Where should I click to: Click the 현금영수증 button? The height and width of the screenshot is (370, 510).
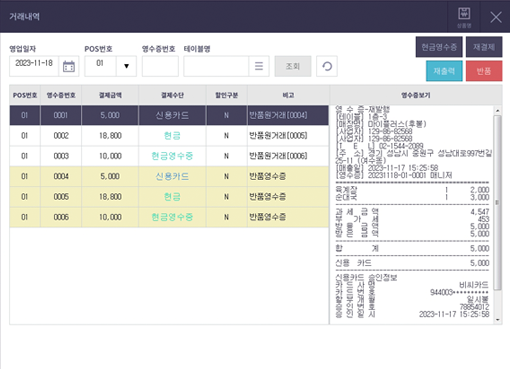click(439, 47)
